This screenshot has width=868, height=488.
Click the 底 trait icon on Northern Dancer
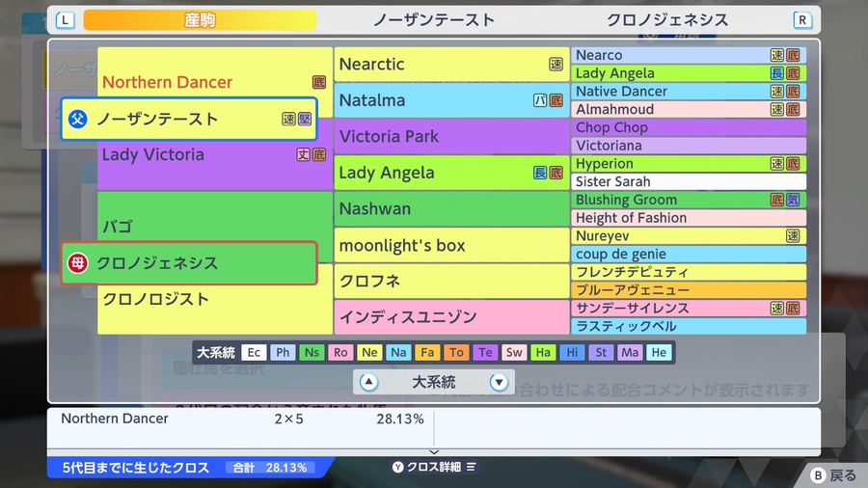(319, 82)
